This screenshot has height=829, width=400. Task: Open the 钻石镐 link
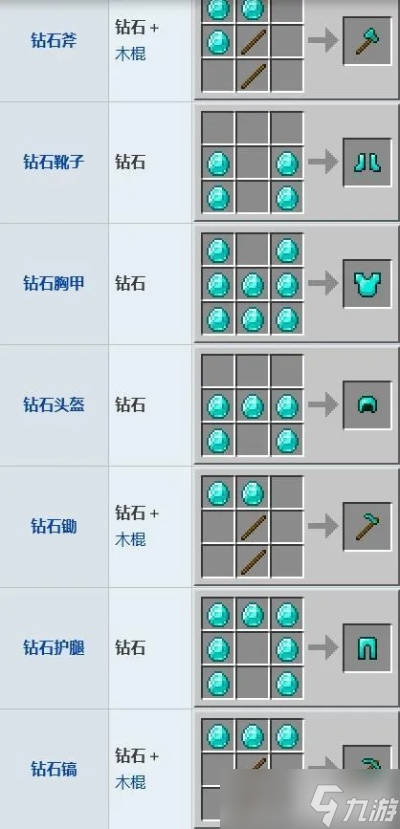point(54,769)
